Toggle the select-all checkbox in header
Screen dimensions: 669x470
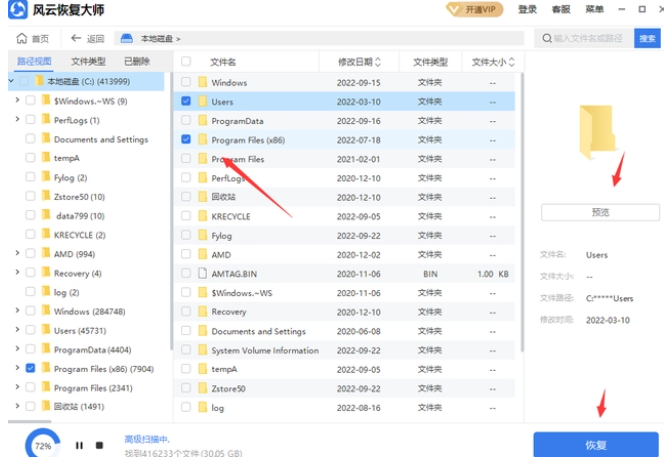[x=186, y=61]
